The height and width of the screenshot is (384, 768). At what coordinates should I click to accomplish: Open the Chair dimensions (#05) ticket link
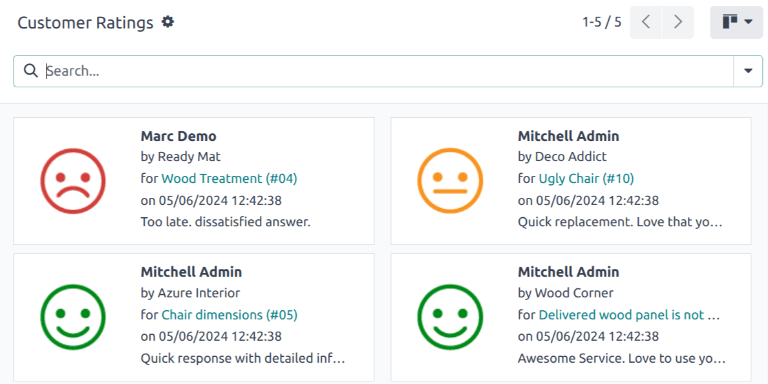(x=229, y=315)
